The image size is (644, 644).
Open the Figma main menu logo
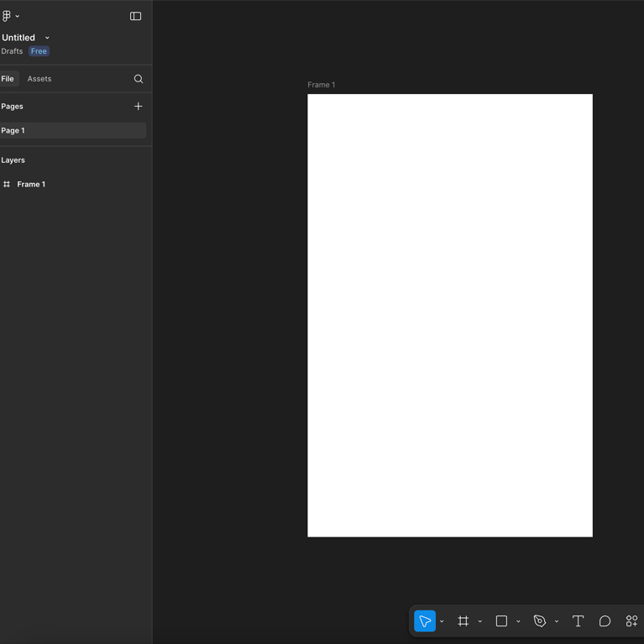[x=8, y=16]
